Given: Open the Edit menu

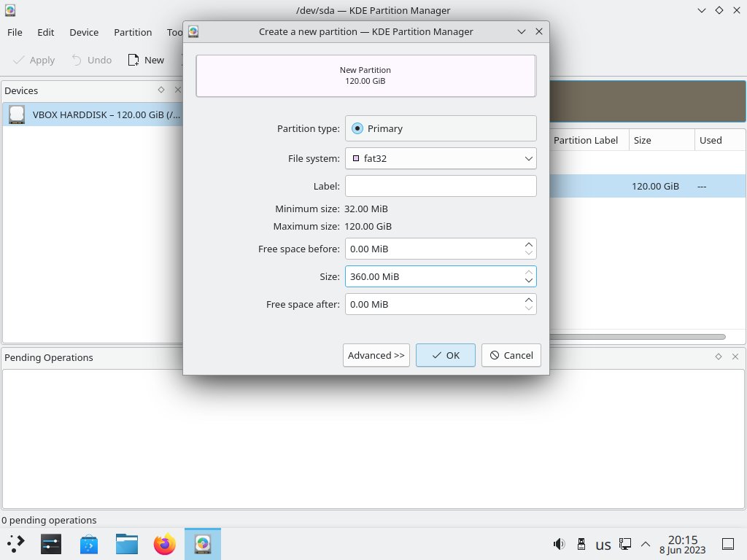Looking at the screenshot, I should 46,32.
